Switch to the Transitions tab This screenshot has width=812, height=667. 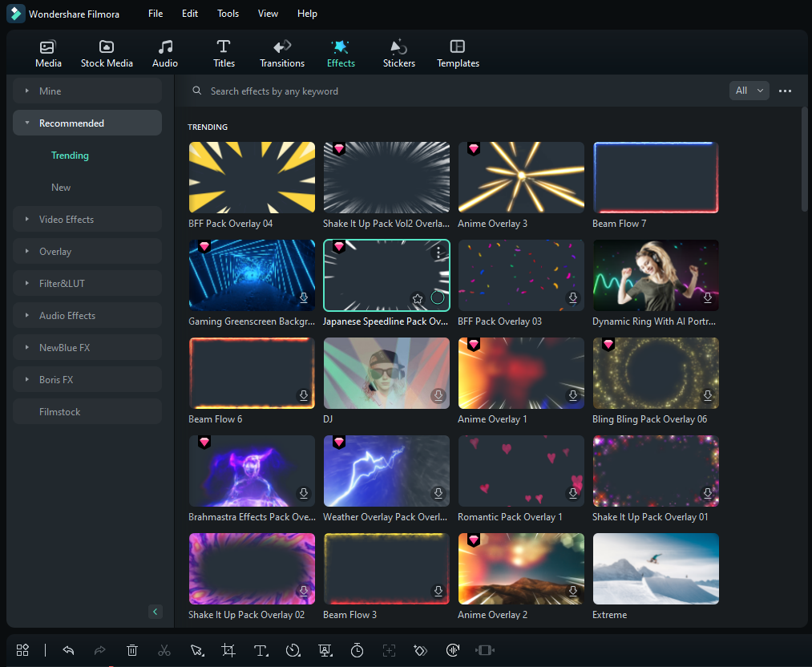pos(282,53)
